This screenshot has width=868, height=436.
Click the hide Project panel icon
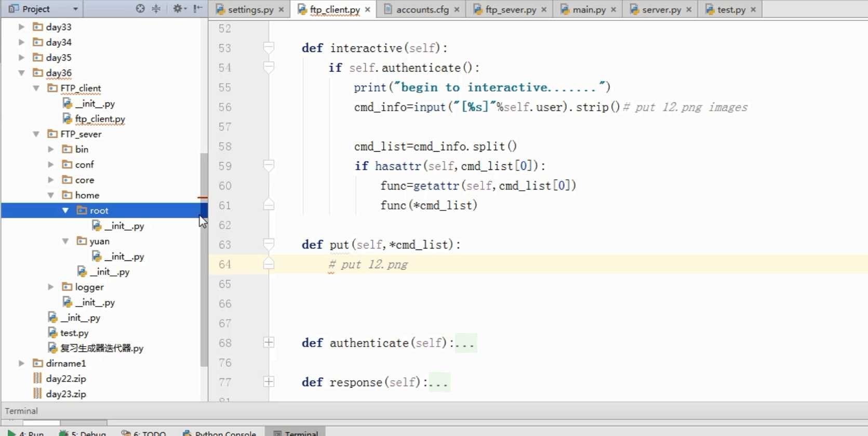click(198, 9)
